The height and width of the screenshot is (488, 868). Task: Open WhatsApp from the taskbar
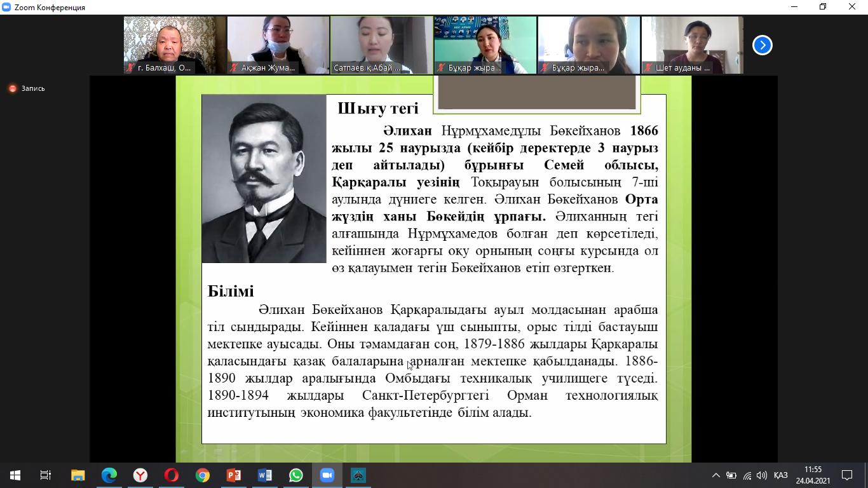295,475
